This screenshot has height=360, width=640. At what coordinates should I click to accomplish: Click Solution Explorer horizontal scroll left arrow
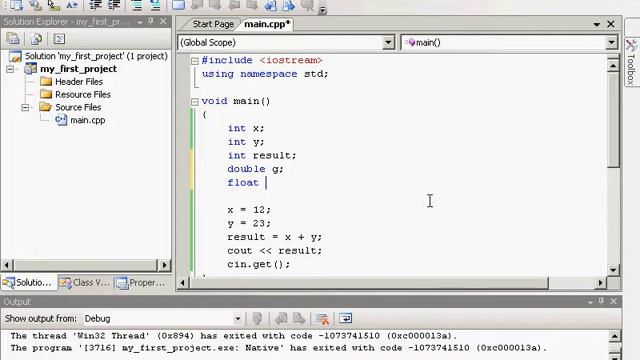click(x=7, y=265)
